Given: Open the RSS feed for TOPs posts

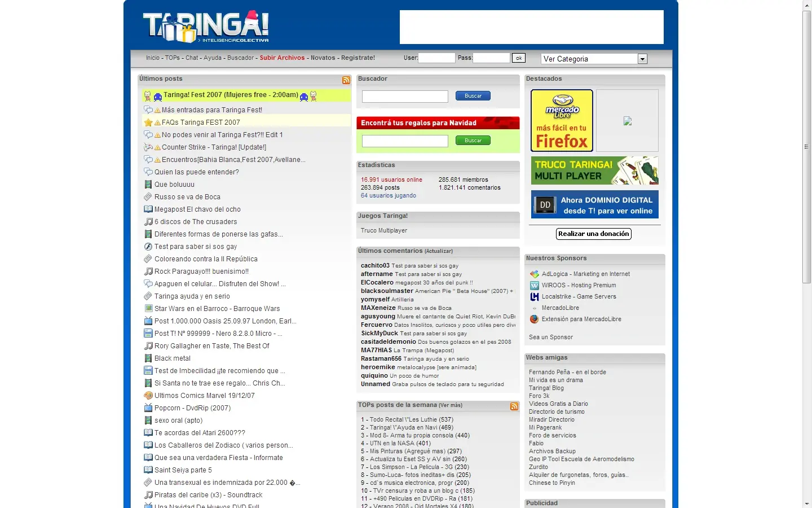Looking at the screenshot, I should (x=514, y=406).
